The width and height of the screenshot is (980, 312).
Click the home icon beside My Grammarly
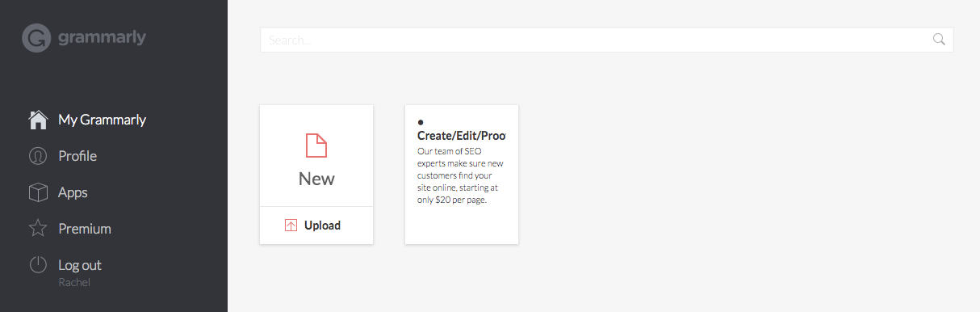[x=38, y=120]
